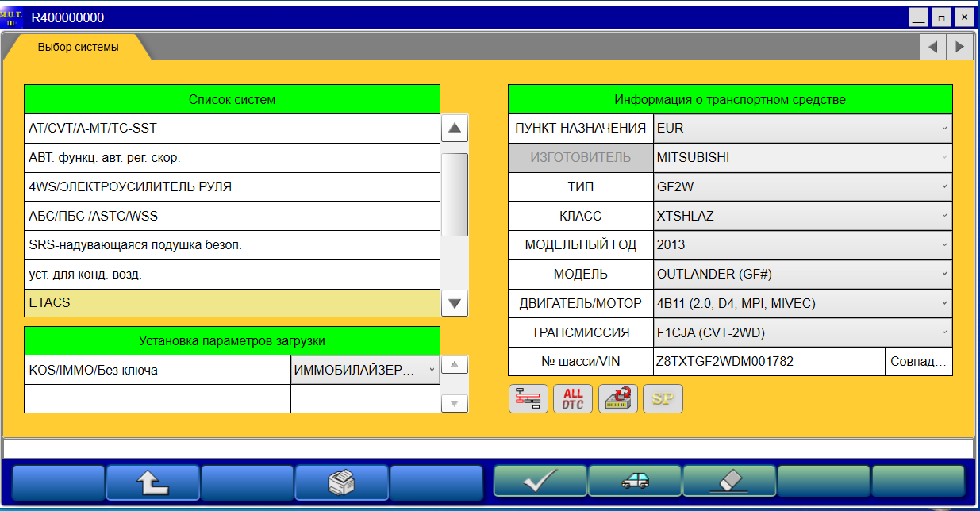Open the ИММОБИЛАЙЗЕР dropdown for KOS/IMMO
Viewport: 980px width, 511px height.
click(365, 370)
